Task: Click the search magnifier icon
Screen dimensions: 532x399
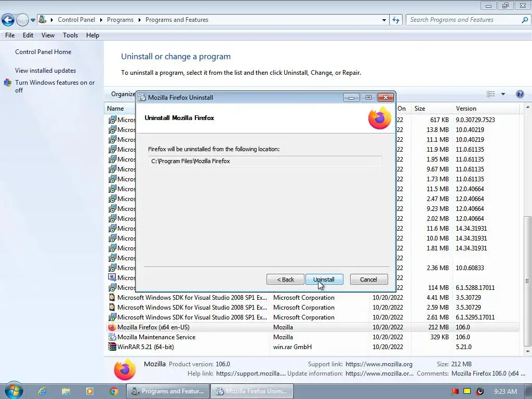Action: pos(525,20)
